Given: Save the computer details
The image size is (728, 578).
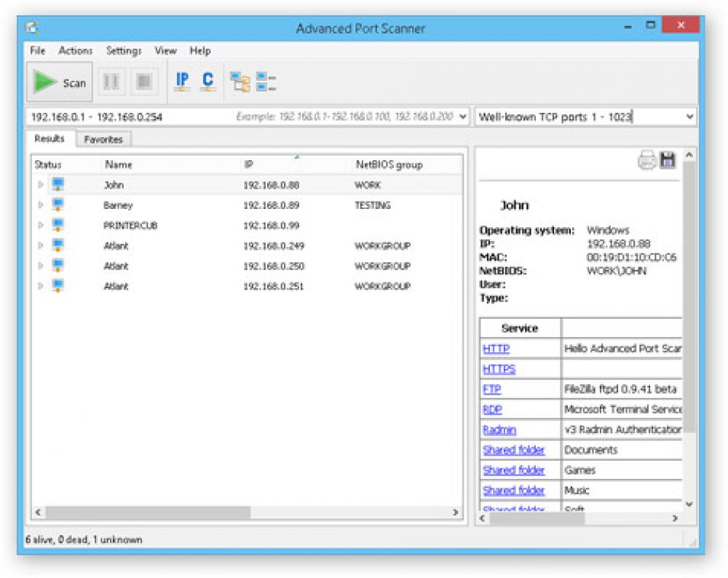Looking at the screenshot, I should [668, 159].
